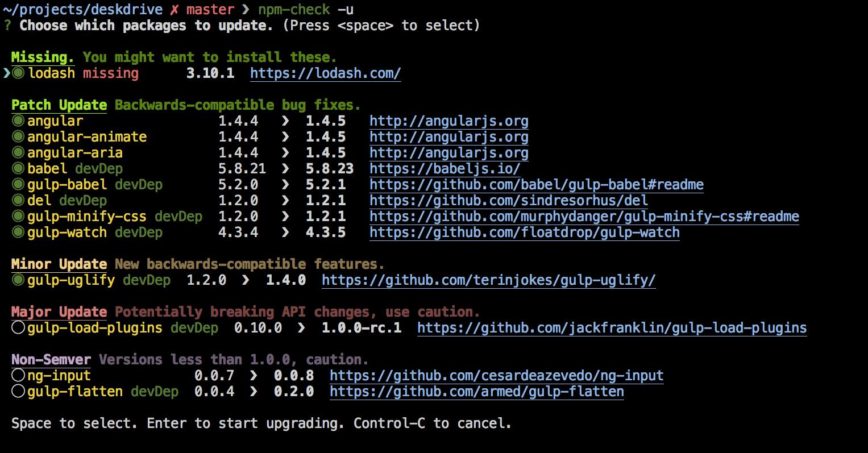Viewport: 868px width, 453px height.
Task: Toggle the lodash package selection circle
Action: [19, 73]
